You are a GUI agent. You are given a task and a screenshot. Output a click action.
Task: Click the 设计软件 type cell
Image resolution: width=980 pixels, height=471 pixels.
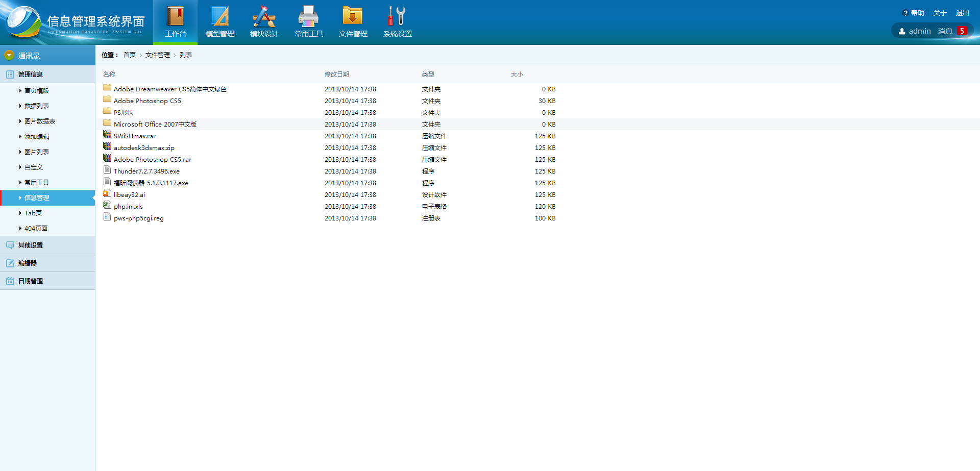coord(434,195)
